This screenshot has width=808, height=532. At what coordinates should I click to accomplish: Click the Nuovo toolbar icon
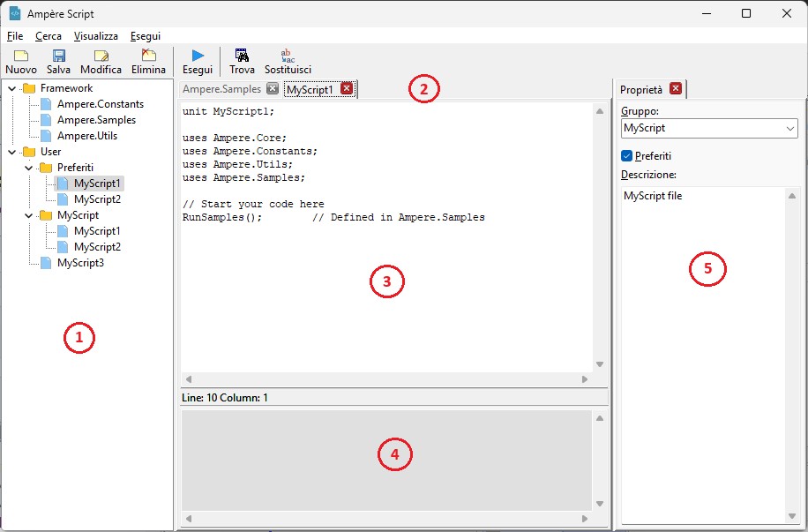21,56
